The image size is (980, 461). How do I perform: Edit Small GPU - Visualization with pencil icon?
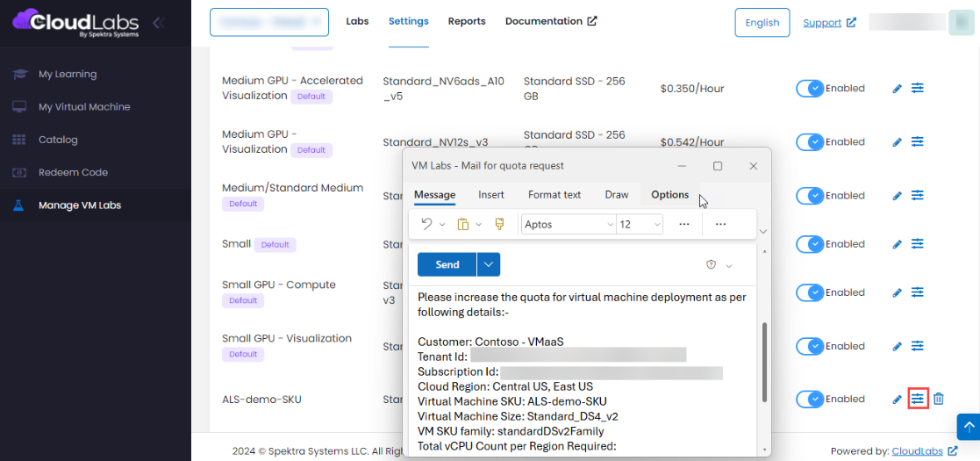click(x=897, y=347)
